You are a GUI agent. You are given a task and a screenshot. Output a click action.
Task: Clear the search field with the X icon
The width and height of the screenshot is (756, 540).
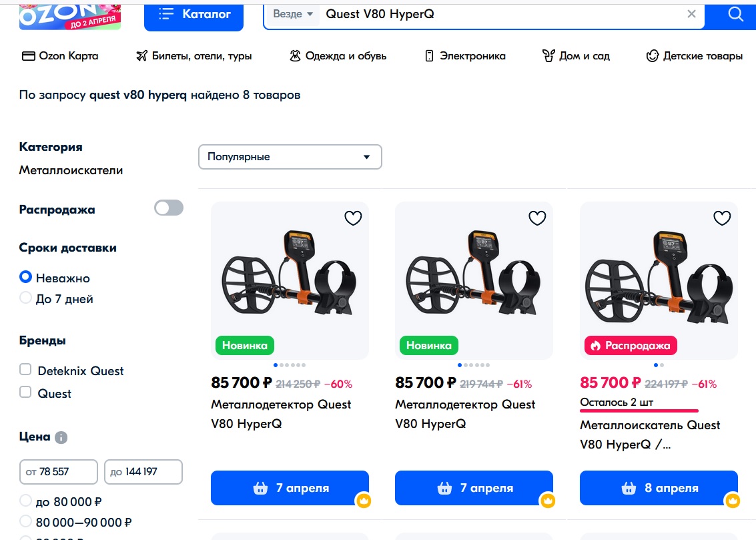pyautogui.click(x=691, y=14)
